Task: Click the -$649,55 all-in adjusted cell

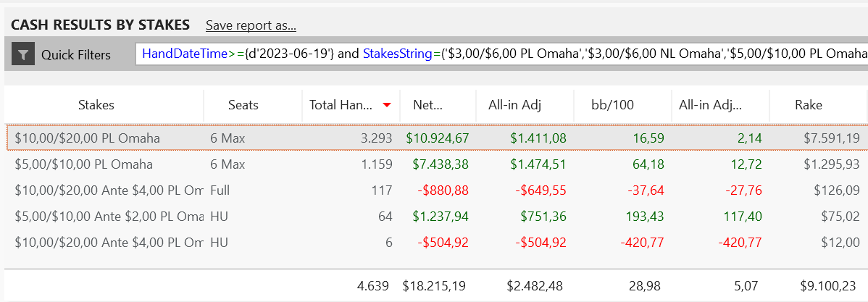Action: point(540,190)
